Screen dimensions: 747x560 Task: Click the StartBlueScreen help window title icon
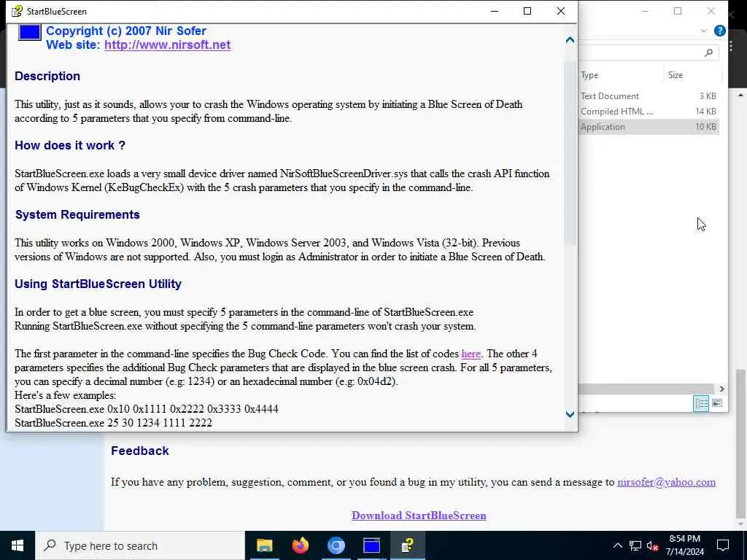(x=17, y=11)
